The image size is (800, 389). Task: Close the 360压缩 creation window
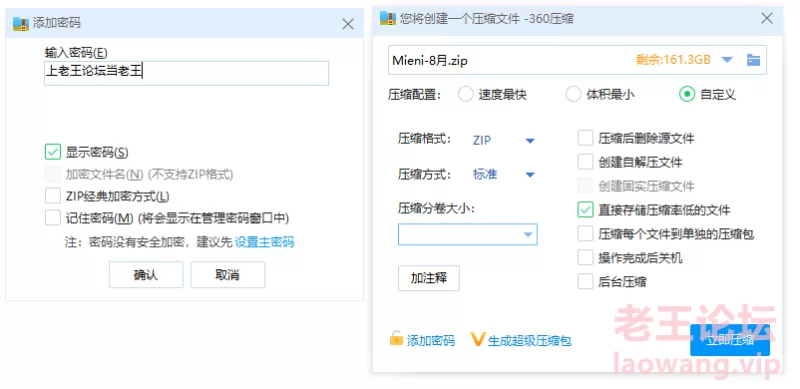pos(767,18)
